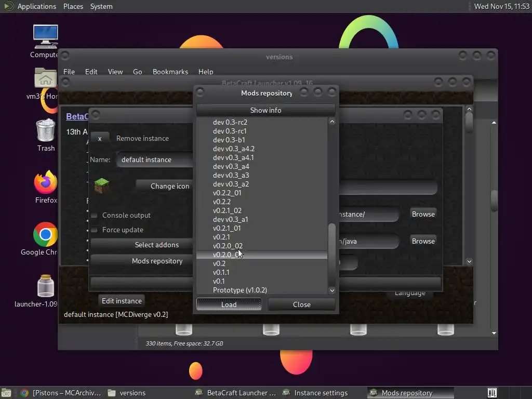Click the Load button in Mods repository
Screen dimensions: 532x399
coord(229,304)
